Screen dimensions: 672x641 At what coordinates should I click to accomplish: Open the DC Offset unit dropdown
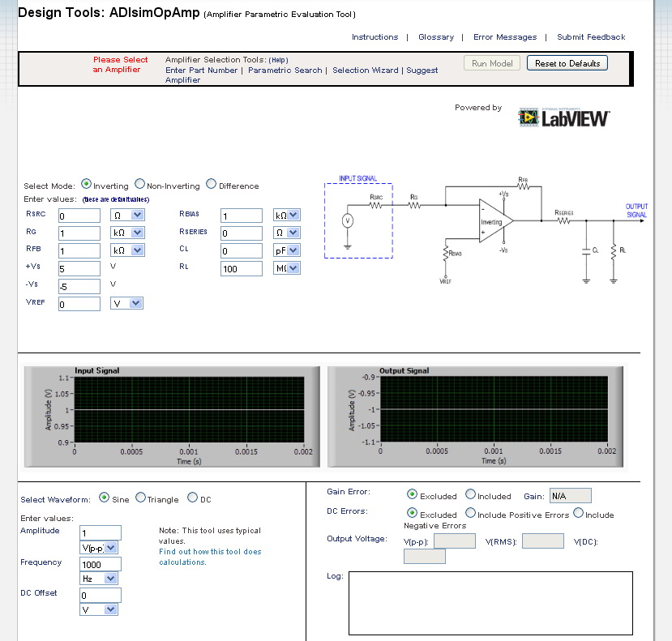coord(99,609)
